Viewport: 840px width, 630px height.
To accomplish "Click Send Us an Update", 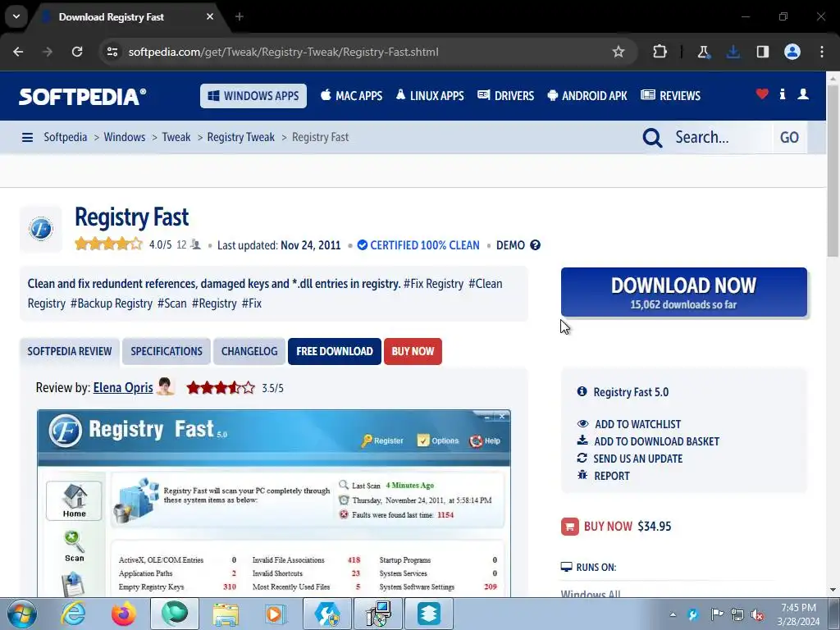I will [x=629, y=459].
